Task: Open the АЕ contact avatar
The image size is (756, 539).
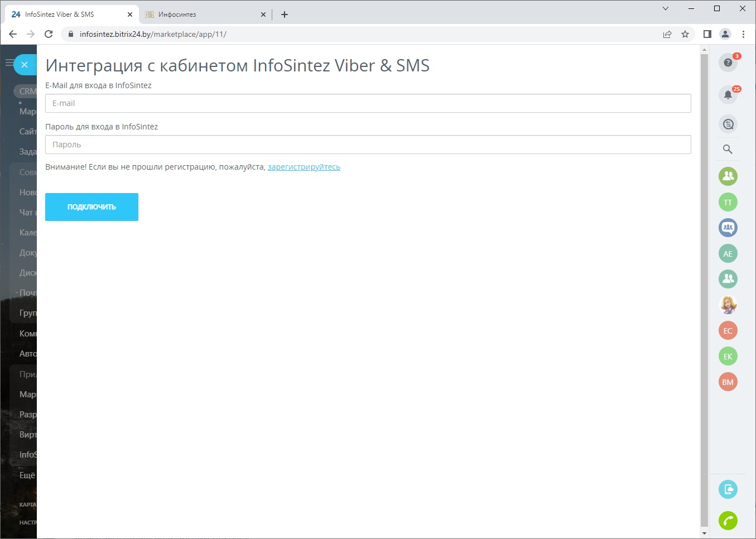Action: pyautogui.click(x=728, y=253)
